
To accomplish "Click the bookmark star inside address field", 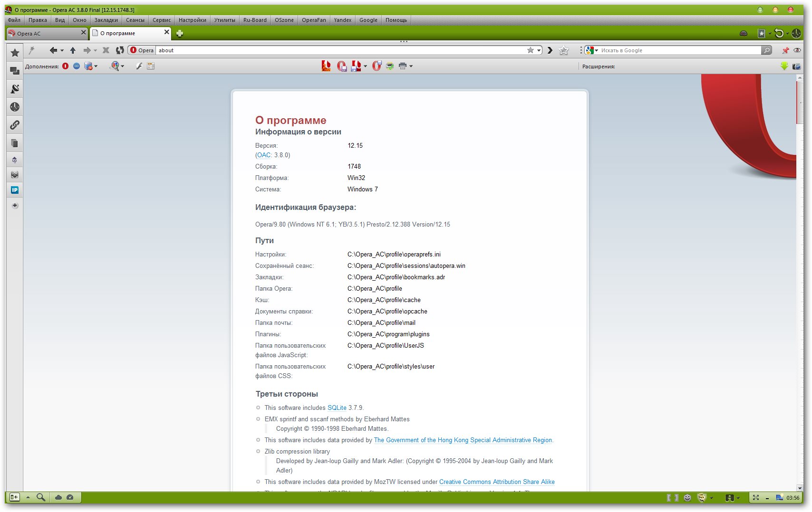I will tap(531, 50).
